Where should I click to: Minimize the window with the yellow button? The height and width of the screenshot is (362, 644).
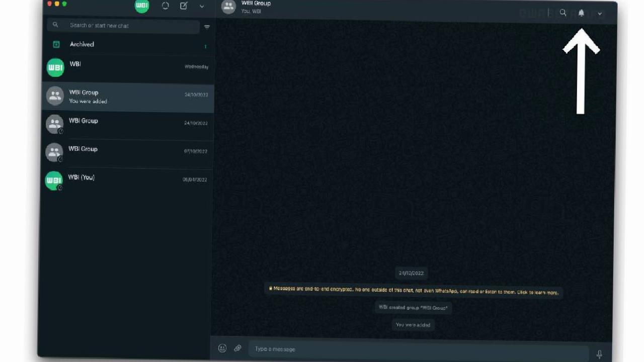pyautogui.click(x=57, y=4)
